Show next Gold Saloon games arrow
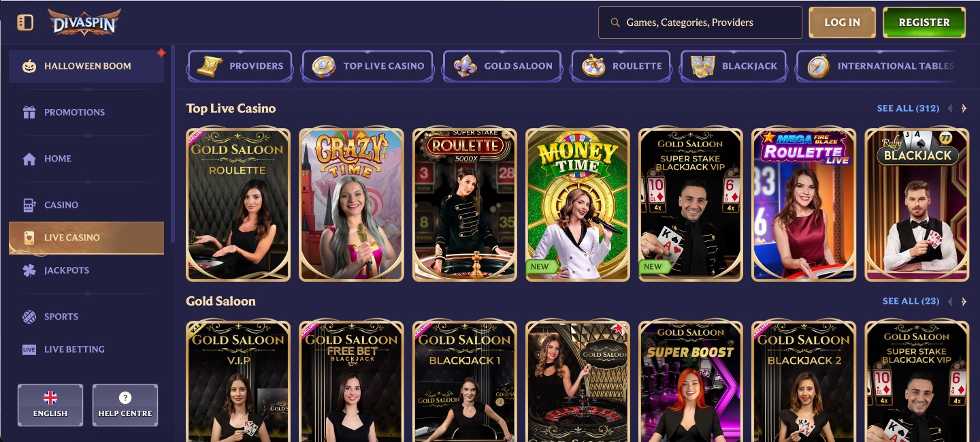980x442 pixels. (964, 301)
